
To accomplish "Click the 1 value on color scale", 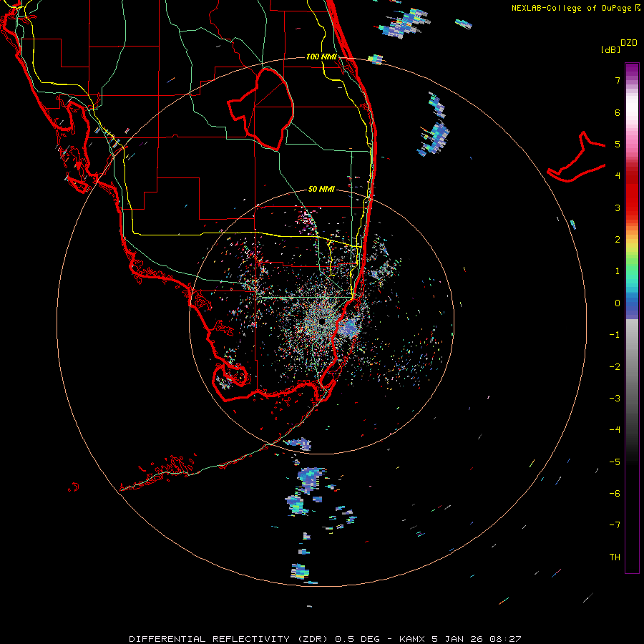I will point(617,271).
